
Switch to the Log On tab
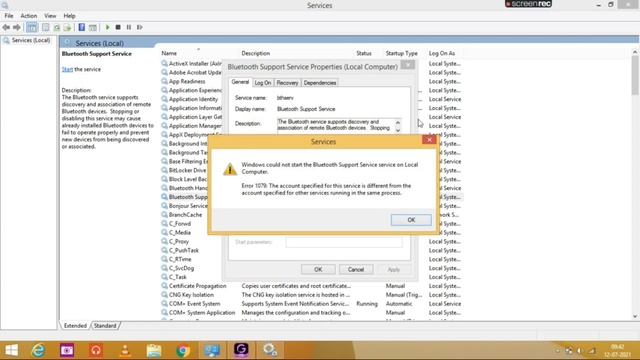(x=262, y=83)
